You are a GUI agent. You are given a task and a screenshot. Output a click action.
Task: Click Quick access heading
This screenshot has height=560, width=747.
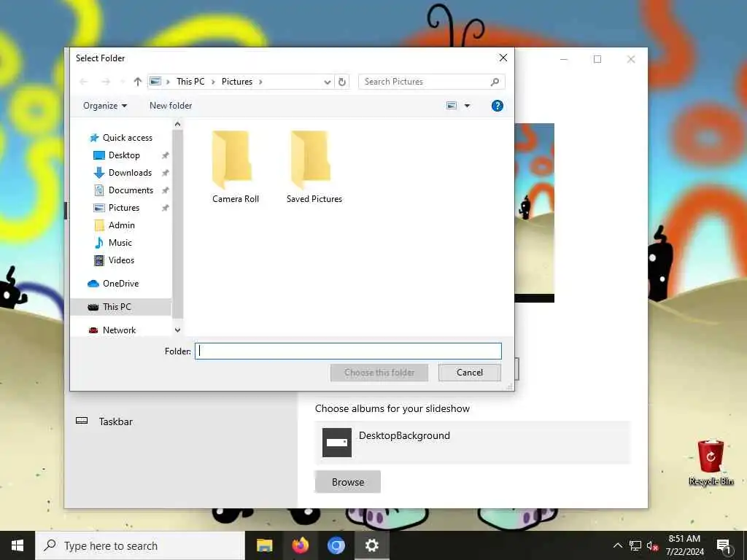[x=127, y=138]
